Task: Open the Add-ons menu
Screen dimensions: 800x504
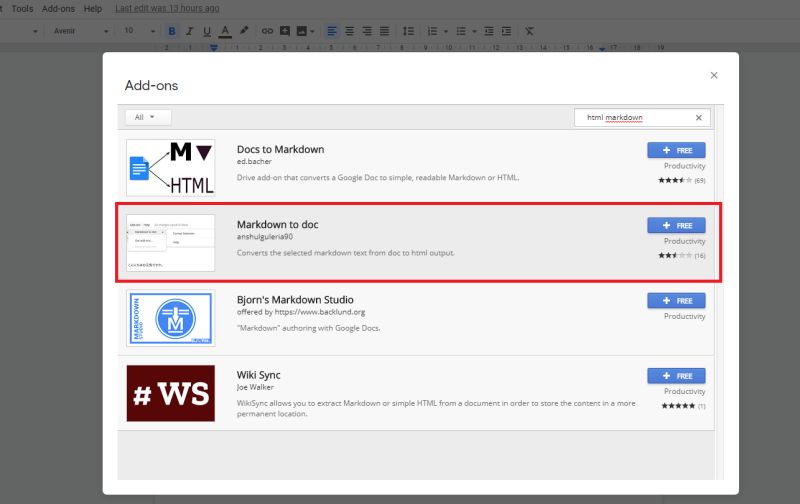Action: (58, 9)
